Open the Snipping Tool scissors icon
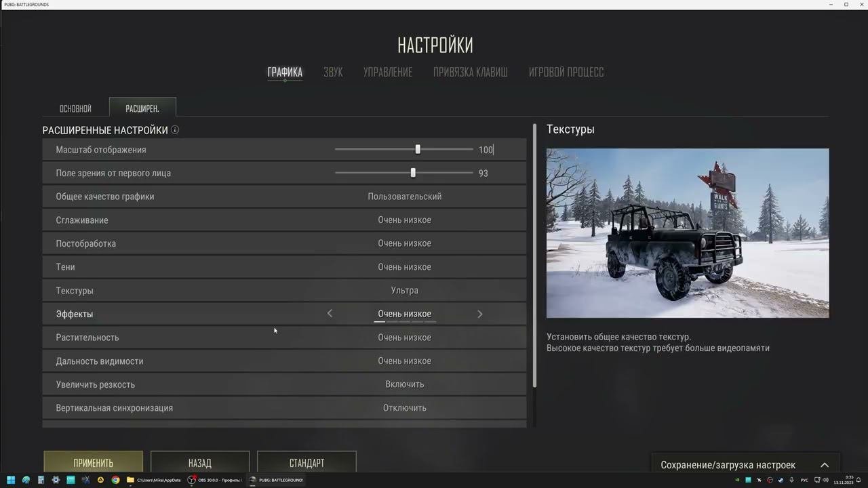 [85, 480]
